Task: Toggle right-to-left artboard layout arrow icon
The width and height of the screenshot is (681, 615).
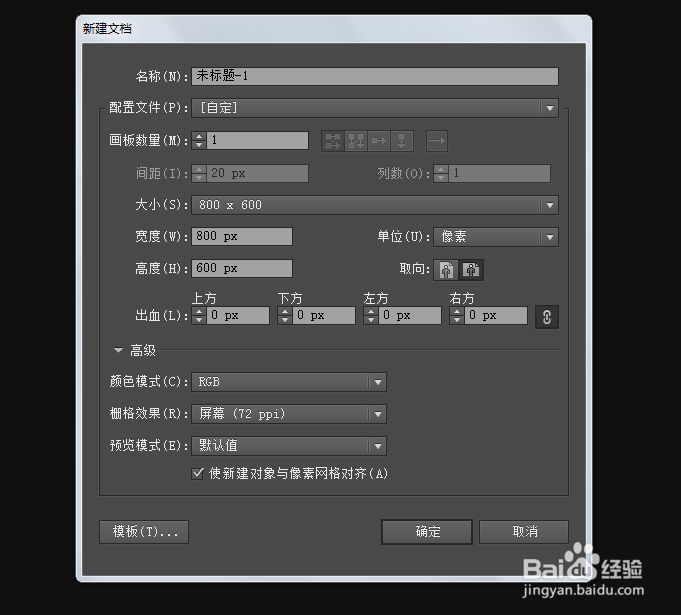Action: point(437,141)
